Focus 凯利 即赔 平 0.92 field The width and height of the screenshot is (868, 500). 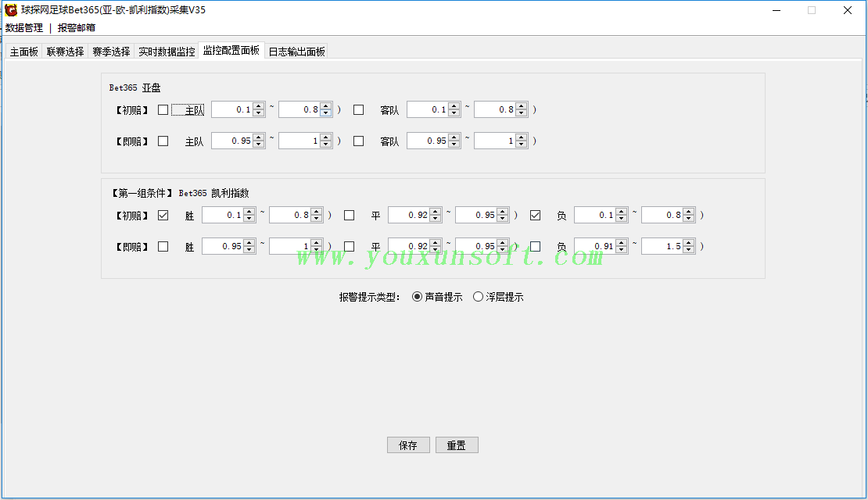click(410, 246)
